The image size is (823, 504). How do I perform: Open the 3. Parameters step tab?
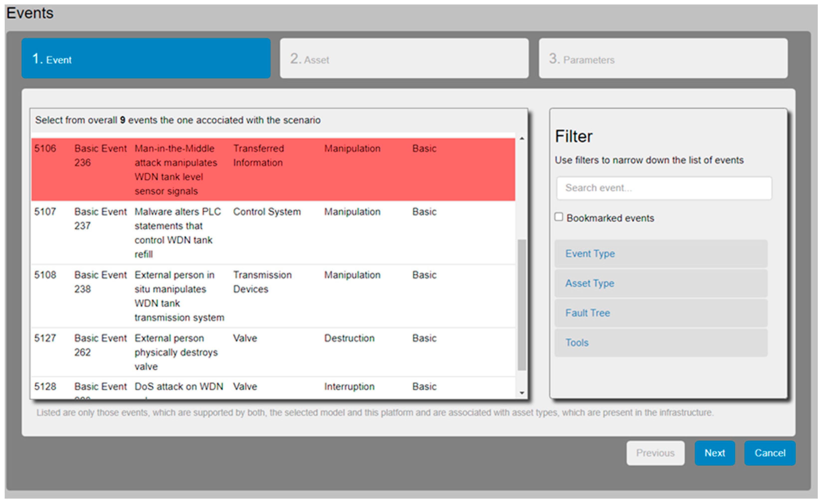(663, 58)
